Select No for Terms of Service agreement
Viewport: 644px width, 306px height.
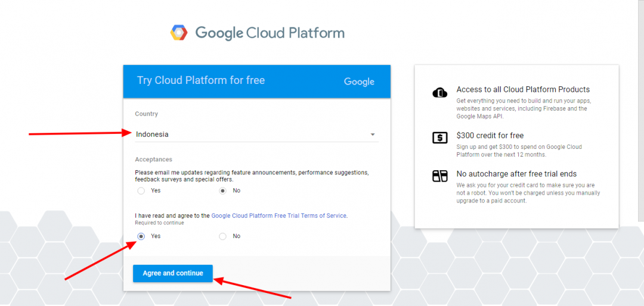click(222, 236)
